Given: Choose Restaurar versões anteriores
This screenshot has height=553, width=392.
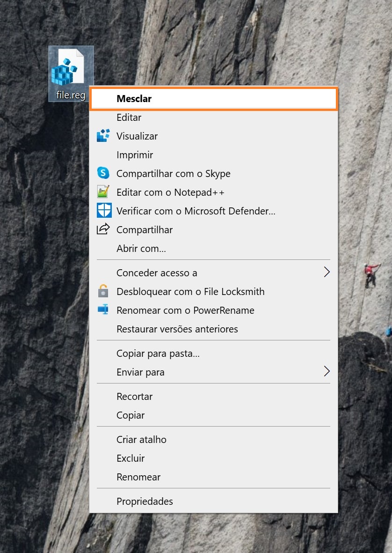Looking at the screenshot, I should [x=177, y=329].
